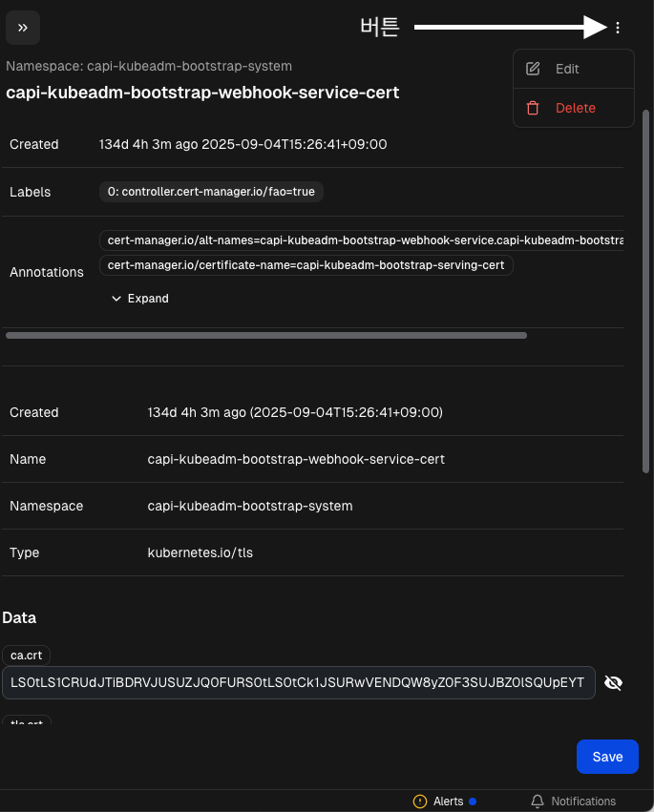654x812 pixels.
Task: Open the Notifications panel in status bar
Action: click(582, 802)
